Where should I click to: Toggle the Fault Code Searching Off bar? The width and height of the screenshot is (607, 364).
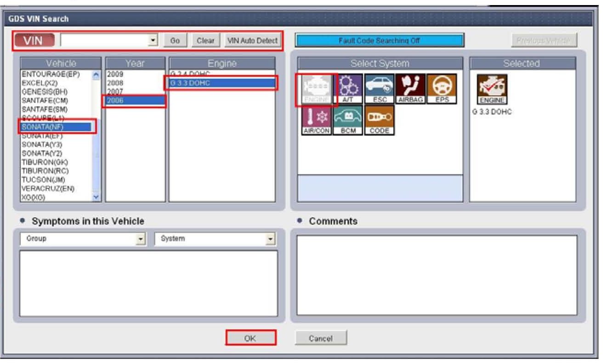379,40
